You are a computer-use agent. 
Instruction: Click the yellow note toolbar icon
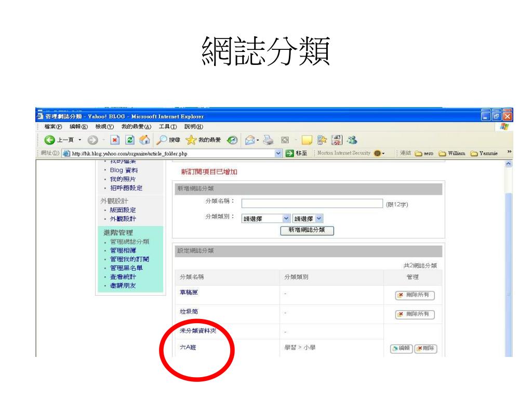[307, 140]
